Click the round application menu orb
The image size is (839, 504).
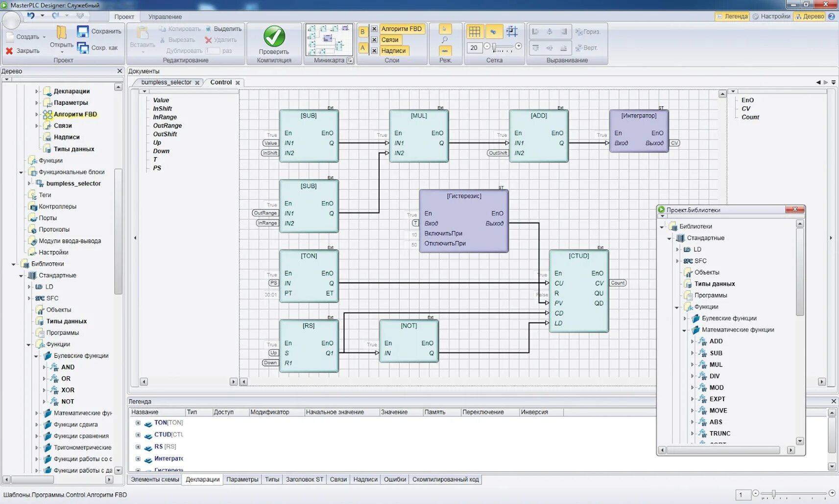click(x=12, y=21)
